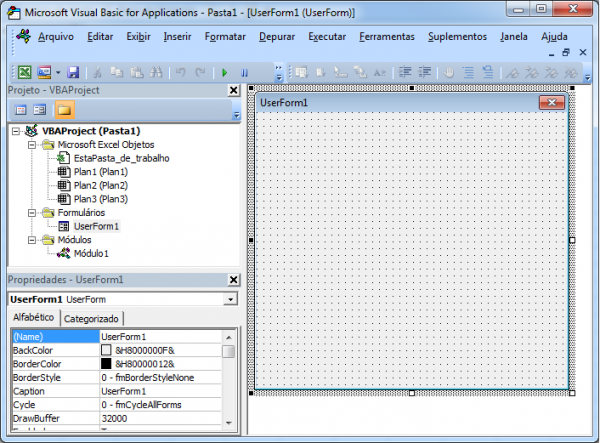Click the View Code icon in Project panel

tap(19, 109)
